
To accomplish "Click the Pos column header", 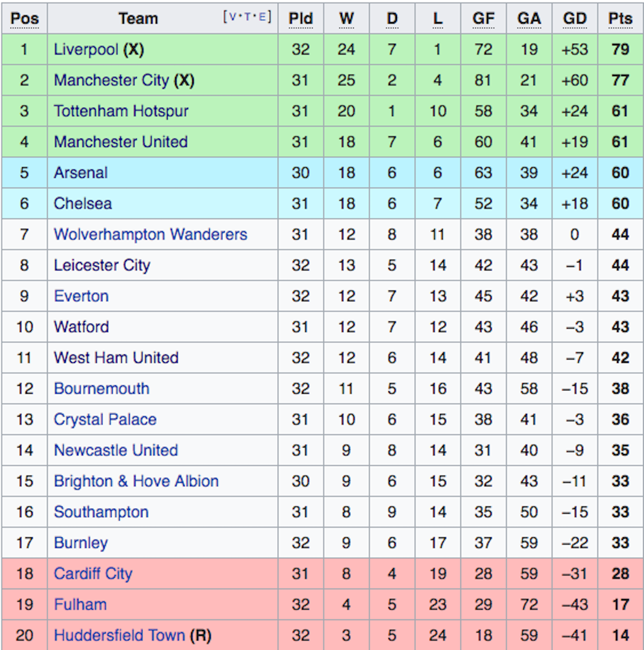I will coord(25,18).
